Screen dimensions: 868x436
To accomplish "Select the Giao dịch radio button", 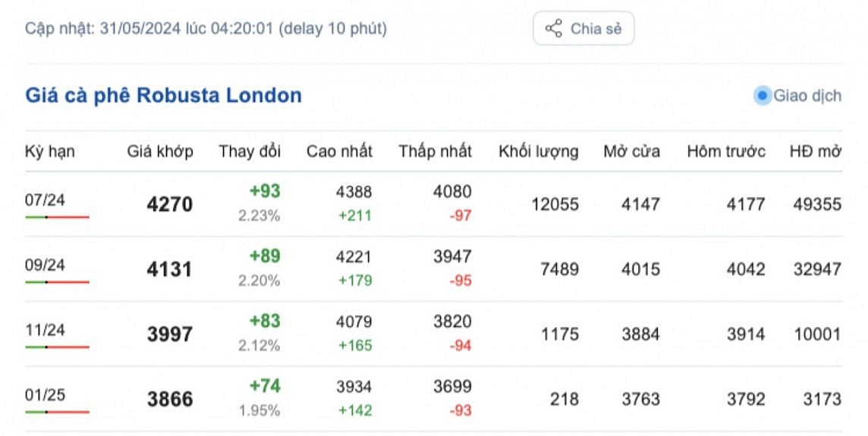I will 763,96.
